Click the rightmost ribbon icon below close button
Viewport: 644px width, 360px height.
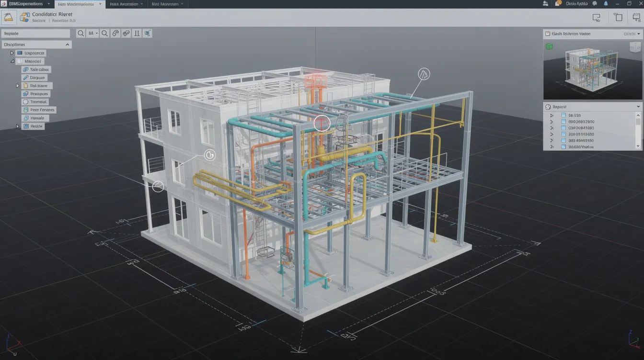pyautogui.click(x=636, y=18)
